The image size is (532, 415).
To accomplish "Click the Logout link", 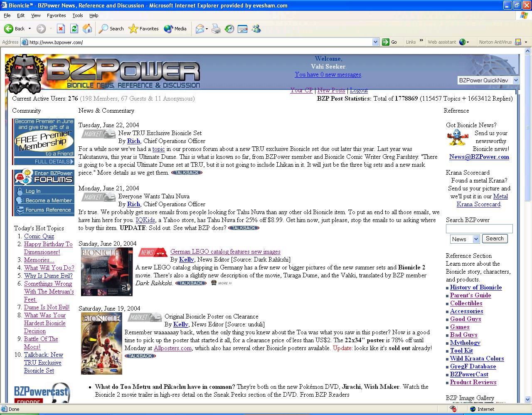I will [359, 90].
